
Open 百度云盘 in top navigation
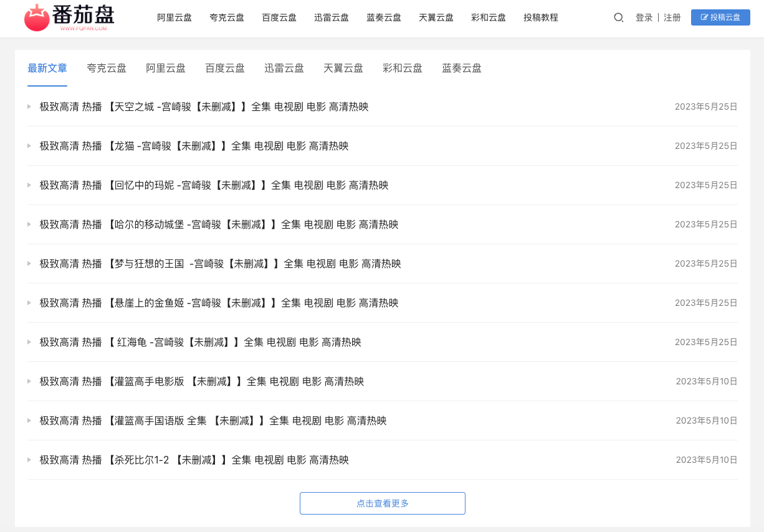(x=279, y=17)
